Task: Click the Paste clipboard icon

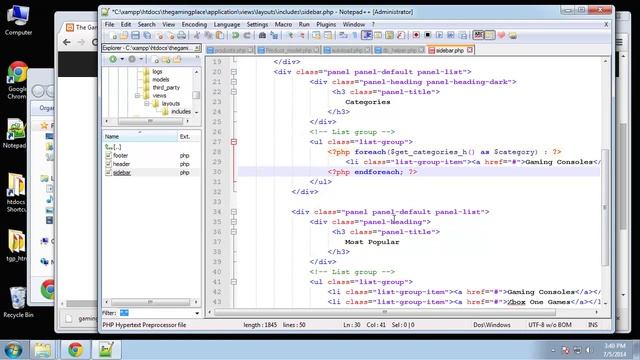Action: point(219,36)
